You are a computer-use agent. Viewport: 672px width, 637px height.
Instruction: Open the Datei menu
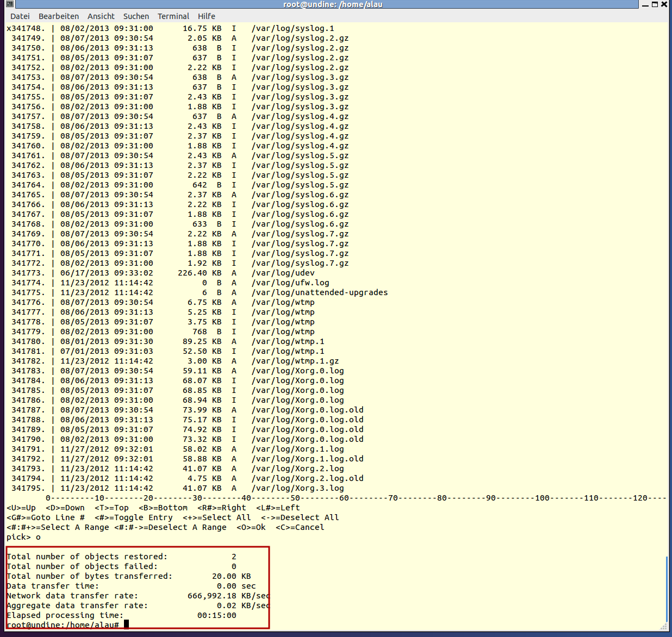[x=20, y=16]
